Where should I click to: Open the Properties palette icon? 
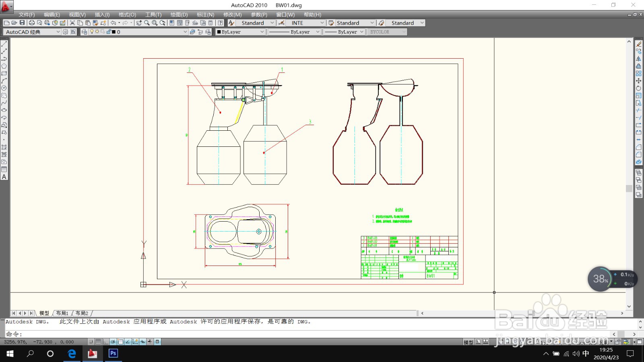click(172, 23)
